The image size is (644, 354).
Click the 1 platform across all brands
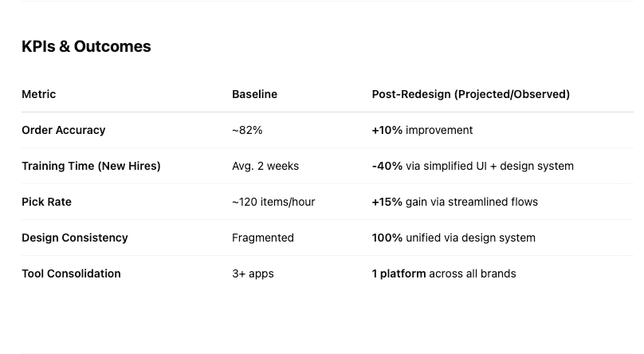444,274
